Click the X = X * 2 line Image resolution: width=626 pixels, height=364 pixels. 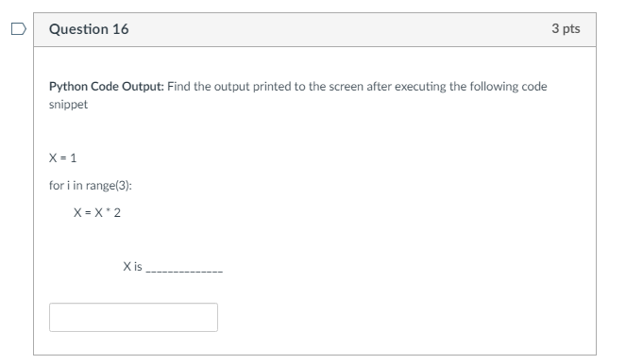coord(97,212)
